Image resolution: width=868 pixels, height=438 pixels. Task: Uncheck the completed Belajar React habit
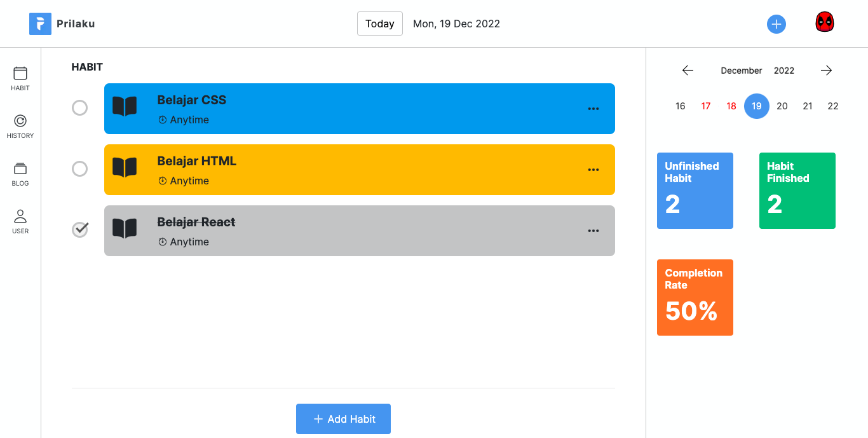[x=79, y=229]
